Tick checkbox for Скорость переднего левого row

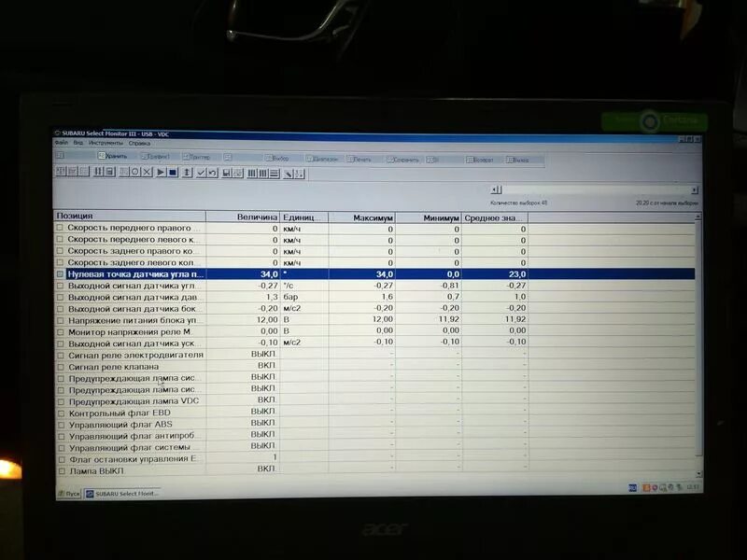click(60, 239)
